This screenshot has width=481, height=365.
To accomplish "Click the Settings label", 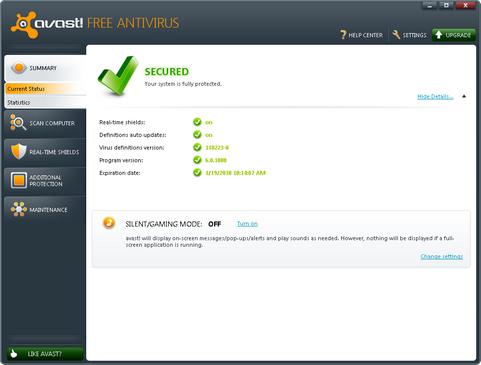I will 414,35.
